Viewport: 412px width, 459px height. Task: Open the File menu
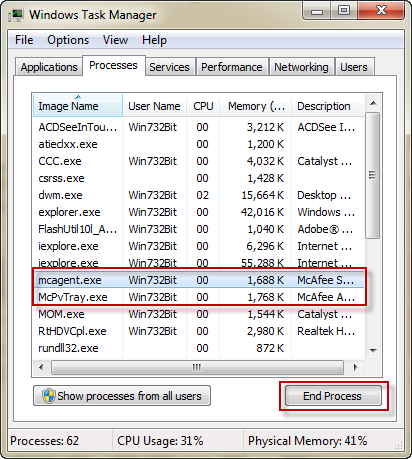pos(24,40)
